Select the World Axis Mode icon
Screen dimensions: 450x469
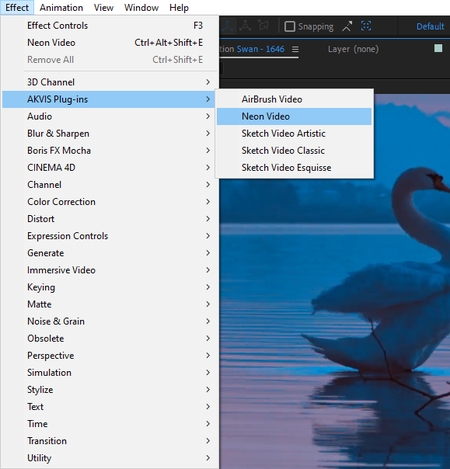[245, 26]
